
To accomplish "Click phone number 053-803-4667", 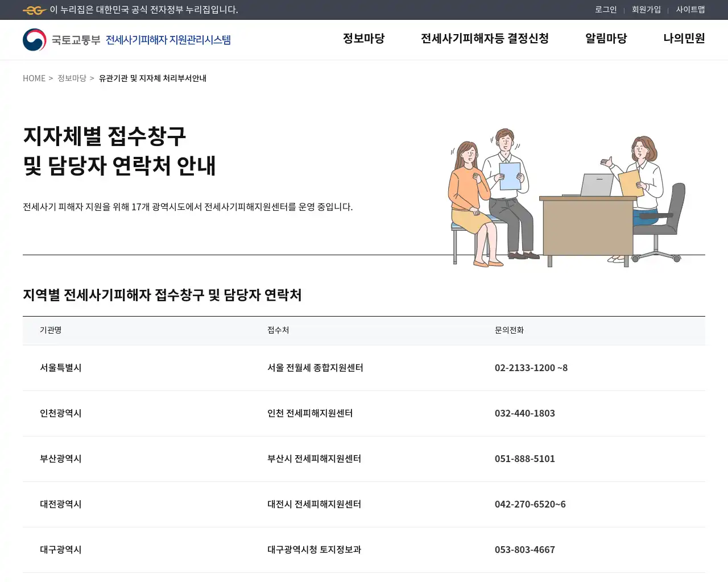I will (525, 550).
